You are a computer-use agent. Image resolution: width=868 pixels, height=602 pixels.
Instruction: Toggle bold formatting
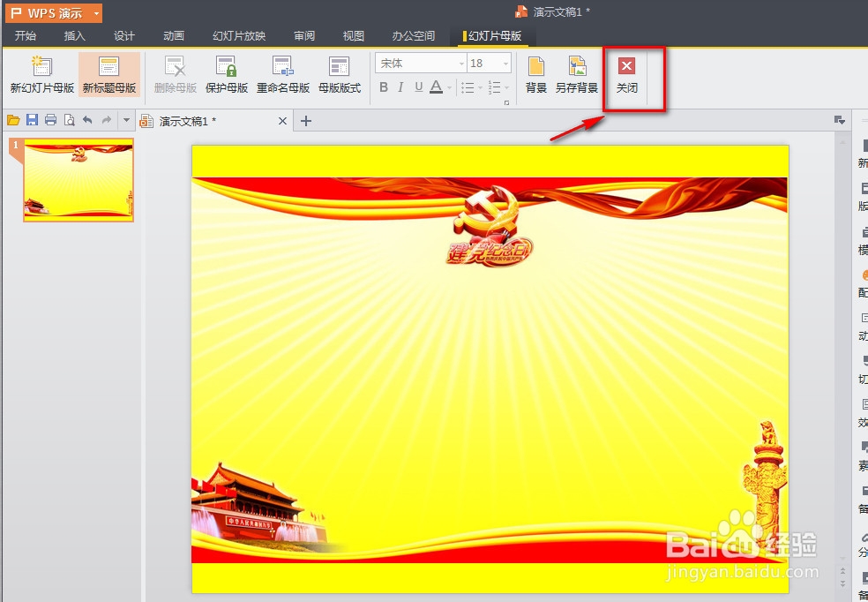point(382,87)
